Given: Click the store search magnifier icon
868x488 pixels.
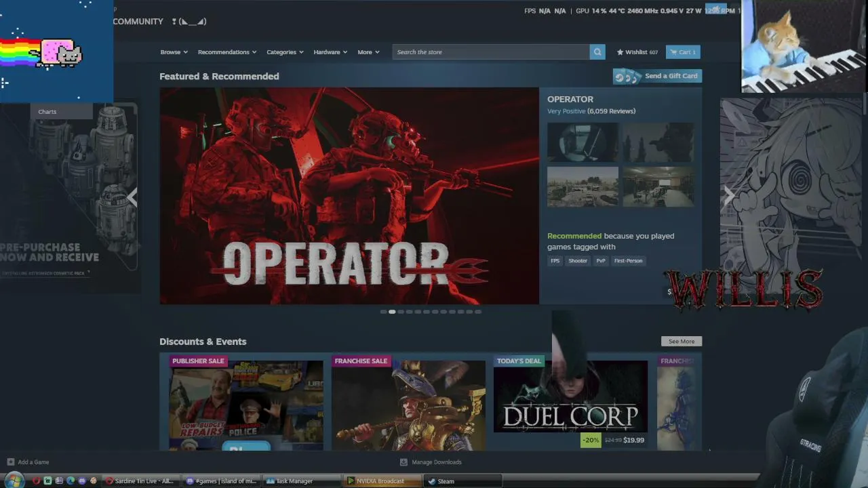Looking at the screenshot, I should click(x=597, y=52).
